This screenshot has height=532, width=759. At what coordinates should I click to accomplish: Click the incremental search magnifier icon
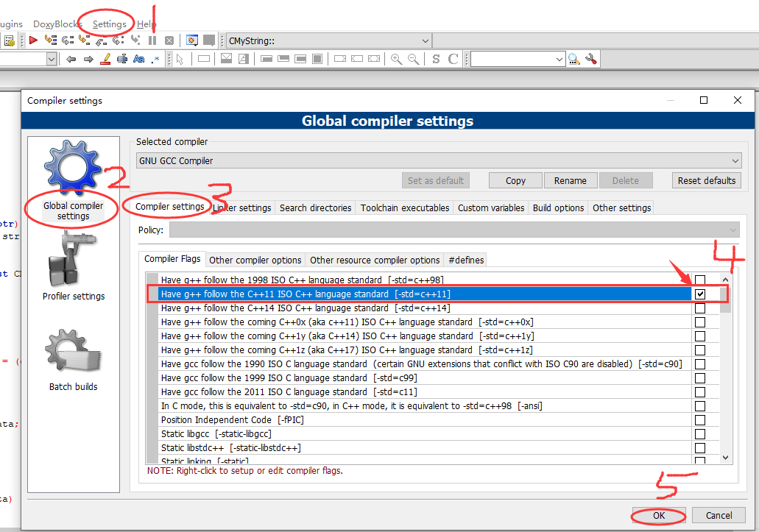click(573, 58)
